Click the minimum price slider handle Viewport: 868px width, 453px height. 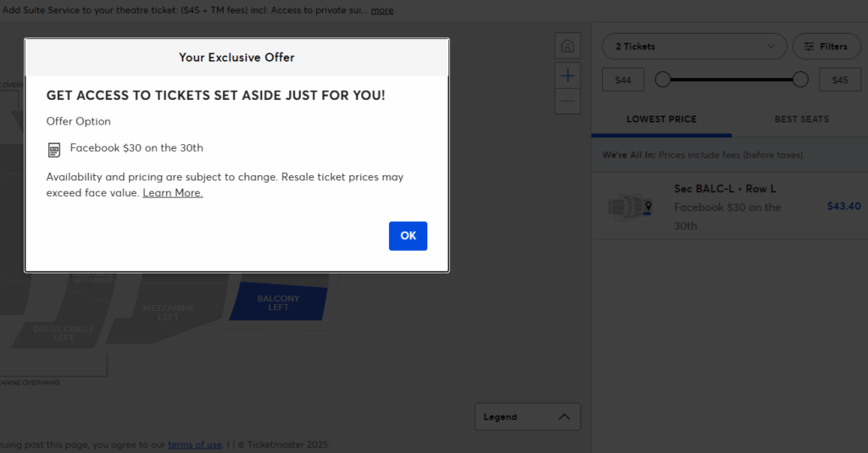click(x=663, y=80)
